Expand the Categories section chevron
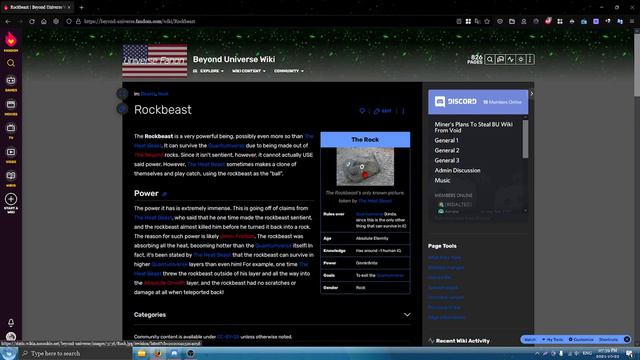This screenshot has width=640, height=360. click(x=407, y=315)
